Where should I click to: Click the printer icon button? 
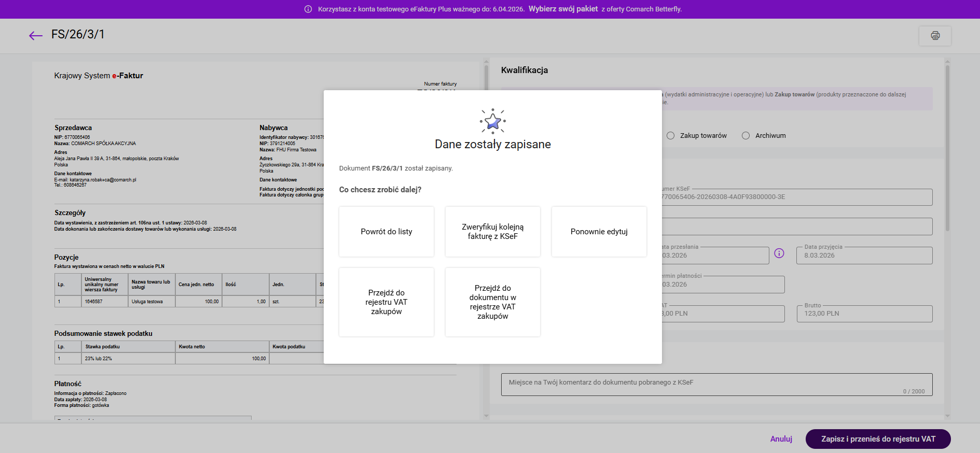(935, 36)
